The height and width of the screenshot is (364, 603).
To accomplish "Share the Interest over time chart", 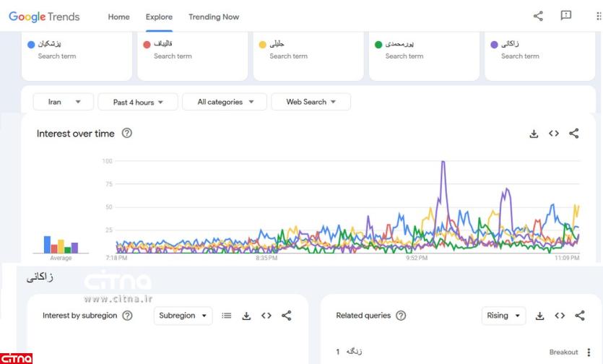I will click(x=574, y=134).
